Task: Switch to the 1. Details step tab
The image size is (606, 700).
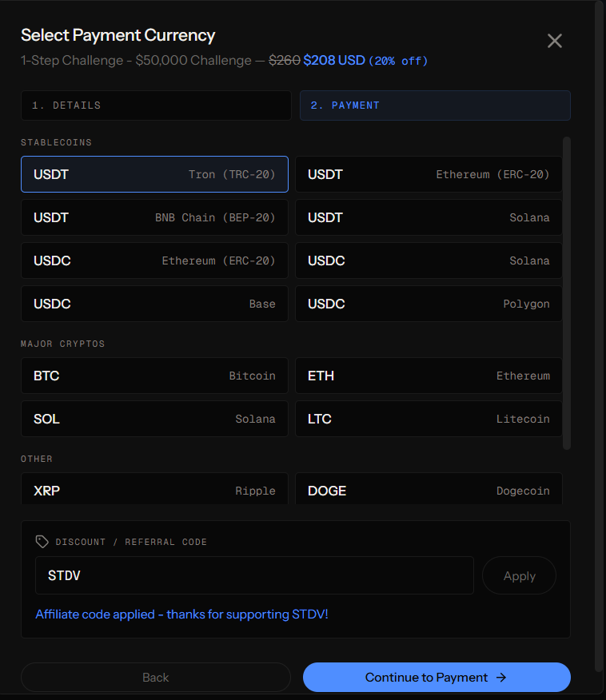Action: (x=156, y=105)
